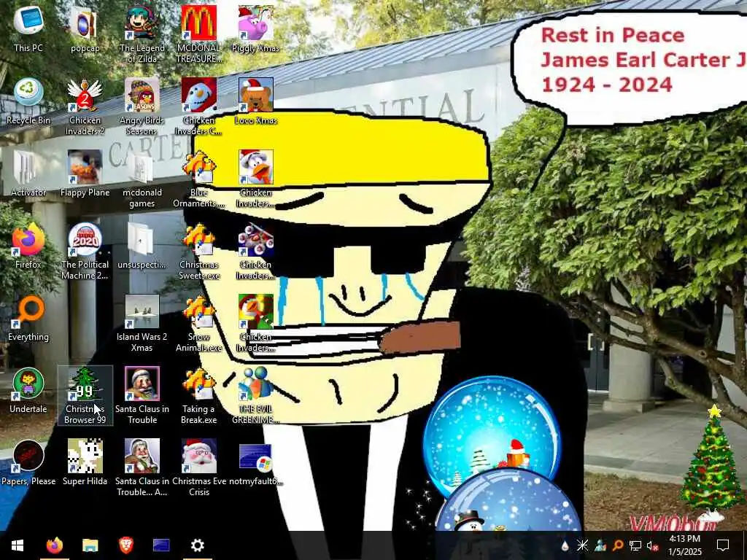Open the network tray icon
Image resolution: width=747 pixels, height=560 pixels.
635,545
